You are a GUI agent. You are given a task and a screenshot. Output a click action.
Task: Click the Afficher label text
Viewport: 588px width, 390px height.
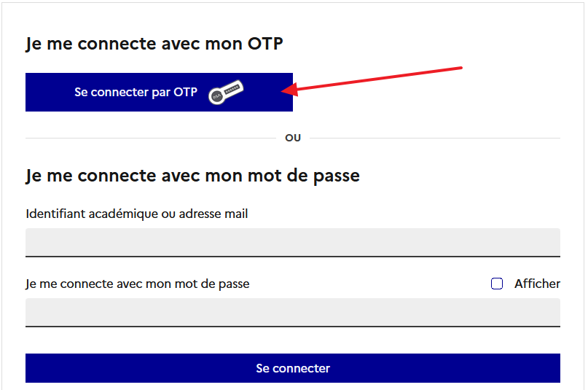coord(537,284)
